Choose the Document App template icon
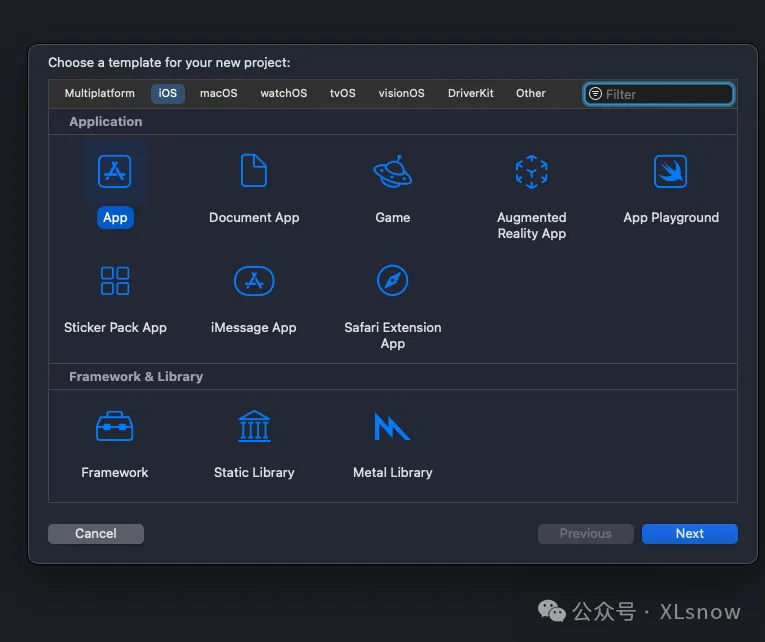Screen dimensions: 765x642 pos(254,170)
